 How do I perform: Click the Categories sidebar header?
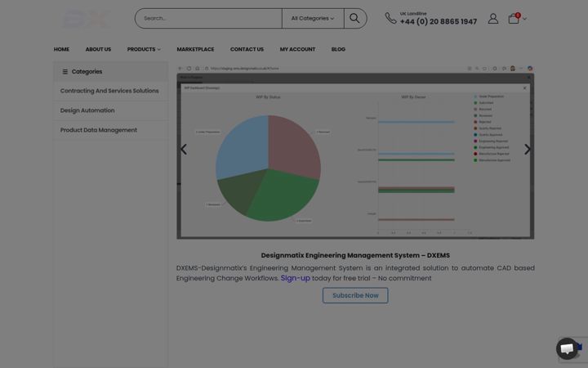click(110, 71)
